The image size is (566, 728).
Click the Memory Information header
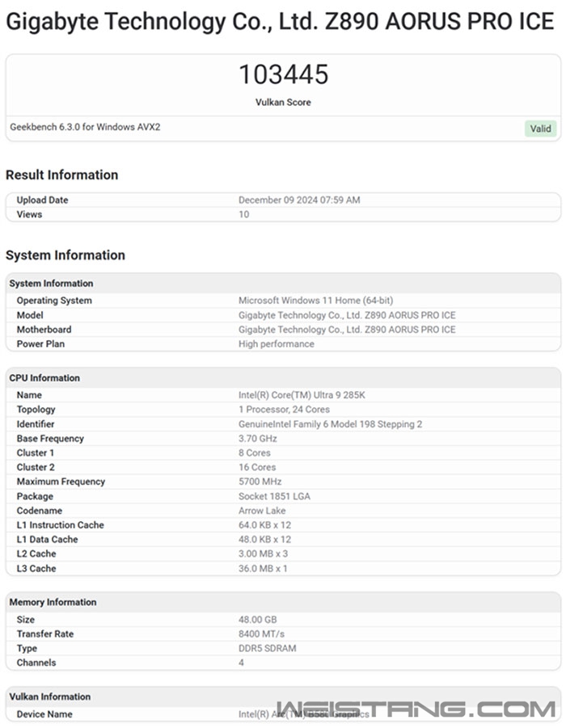[283, 602]
